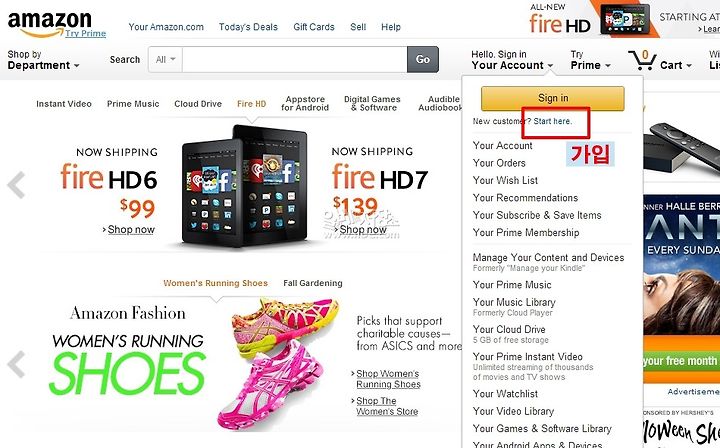Open Your Wish List menu entry
The height and width of the screenshot is (448, 720).
(x=505, y=180)
